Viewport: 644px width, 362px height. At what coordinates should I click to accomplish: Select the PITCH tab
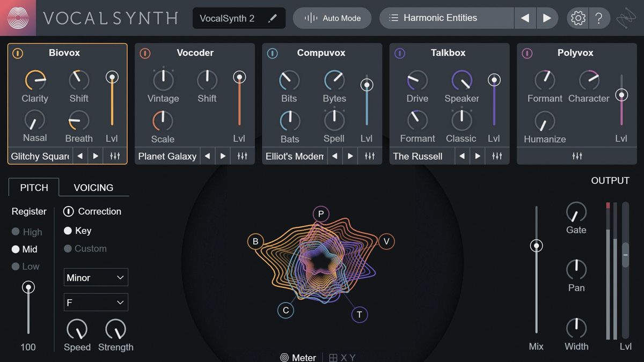point(33,188)
